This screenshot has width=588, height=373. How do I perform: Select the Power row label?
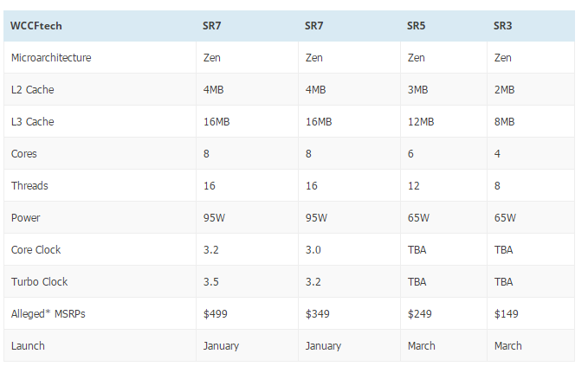click(25, 218)
